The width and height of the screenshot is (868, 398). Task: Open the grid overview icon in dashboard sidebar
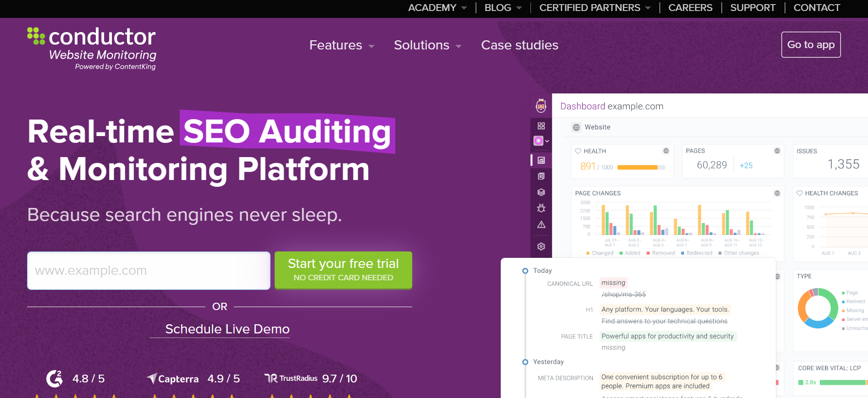point(541,125)
